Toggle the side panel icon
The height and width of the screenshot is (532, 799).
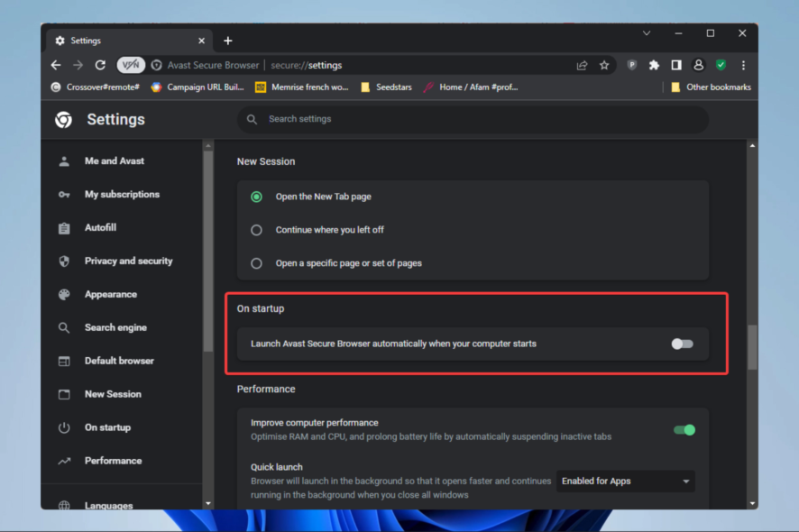tap(676, 65)
